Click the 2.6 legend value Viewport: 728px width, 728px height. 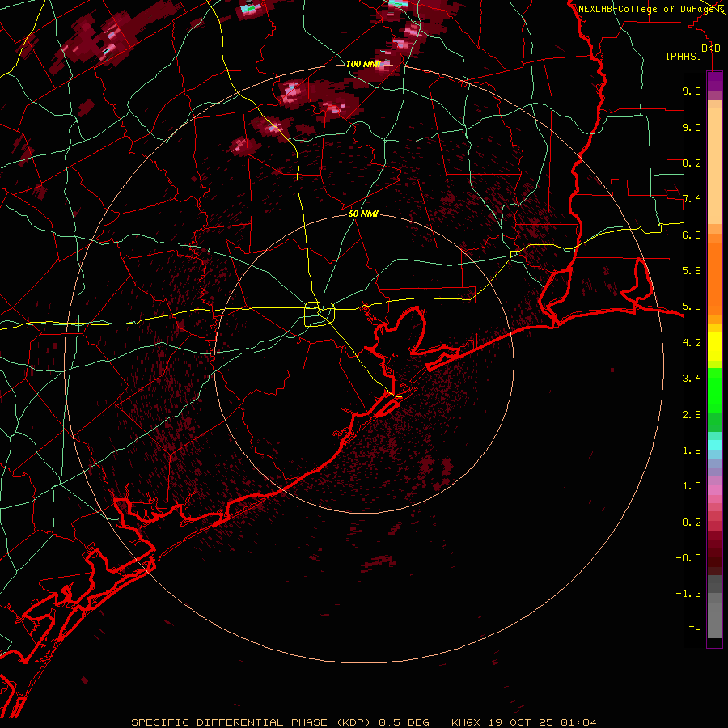tap(692, 415)
